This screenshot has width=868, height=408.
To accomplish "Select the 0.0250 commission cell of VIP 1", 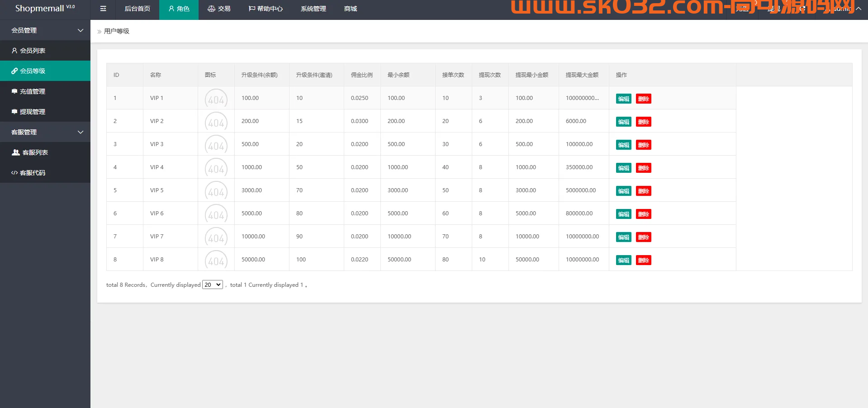I will (x=362, y=98).
